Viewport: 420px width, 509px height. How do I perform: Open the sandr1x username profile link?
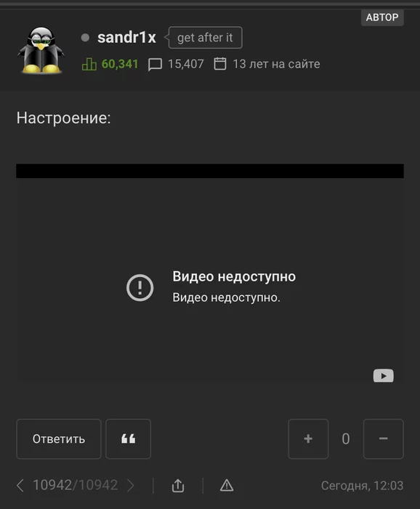pos(126,37)
